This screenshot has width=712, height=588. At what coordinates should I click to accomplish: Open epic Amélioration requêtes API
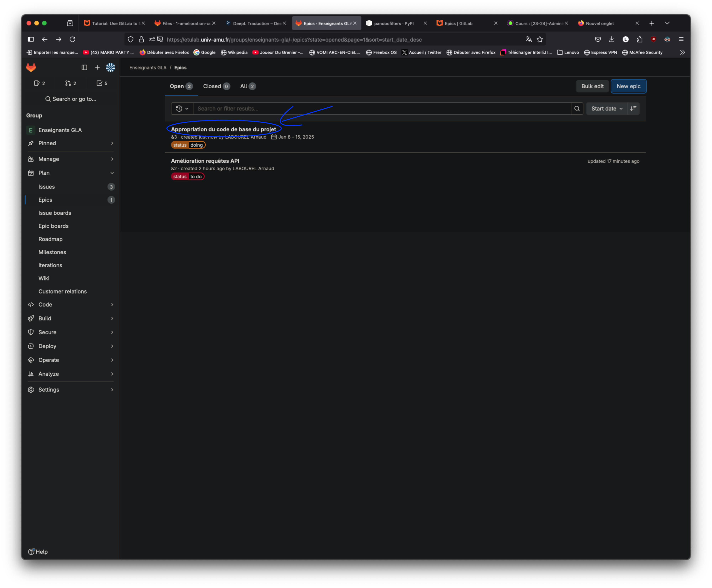(205, 161)
